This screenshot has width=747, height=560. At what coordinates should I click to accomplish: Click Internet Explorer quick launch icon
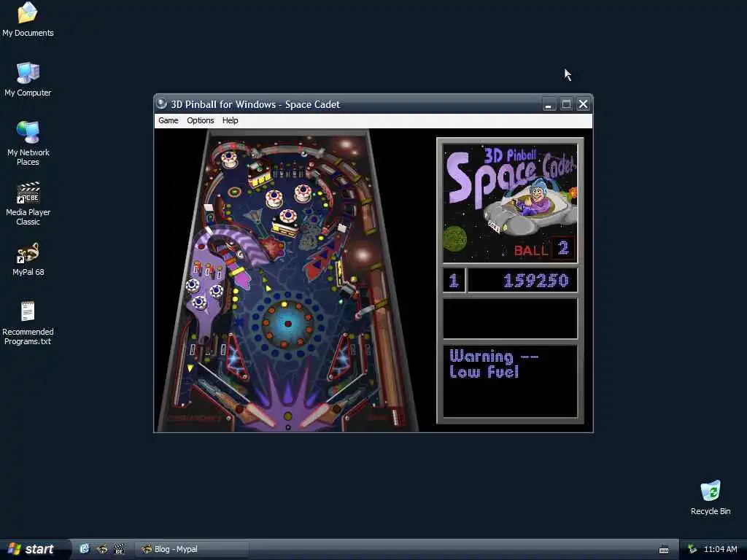click(85, 549)
